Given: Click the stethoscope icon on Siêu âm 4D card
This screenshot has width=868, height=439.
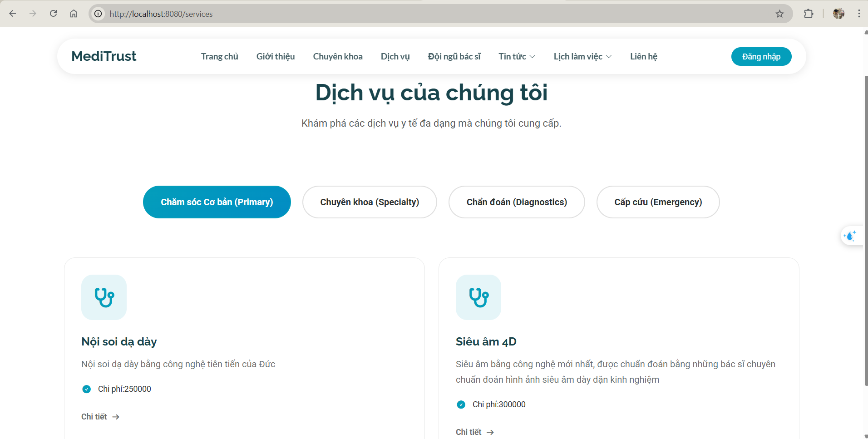Looking at the screenshot, I should [478, 297].
